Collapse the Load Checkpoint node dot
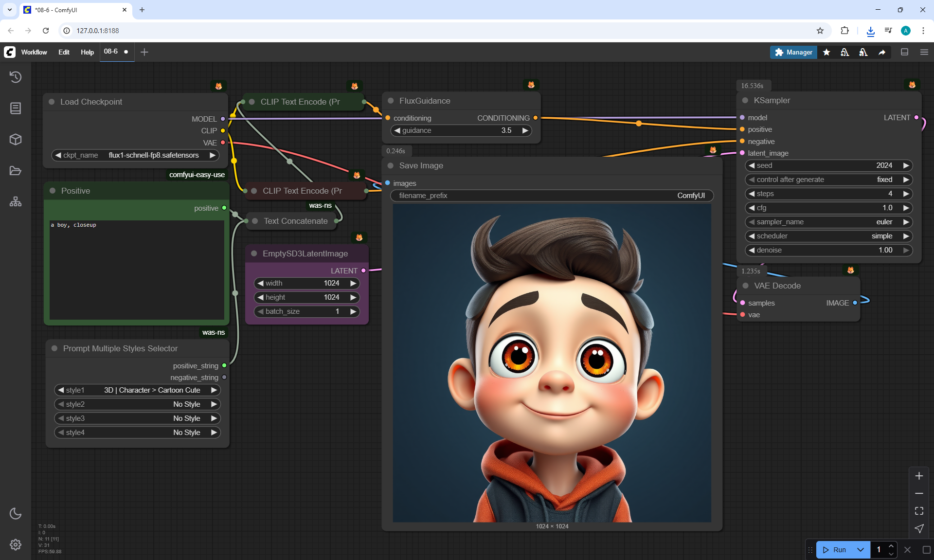This screenshot has height=560, width=934. pyautogui.click(x=52, y=102)
